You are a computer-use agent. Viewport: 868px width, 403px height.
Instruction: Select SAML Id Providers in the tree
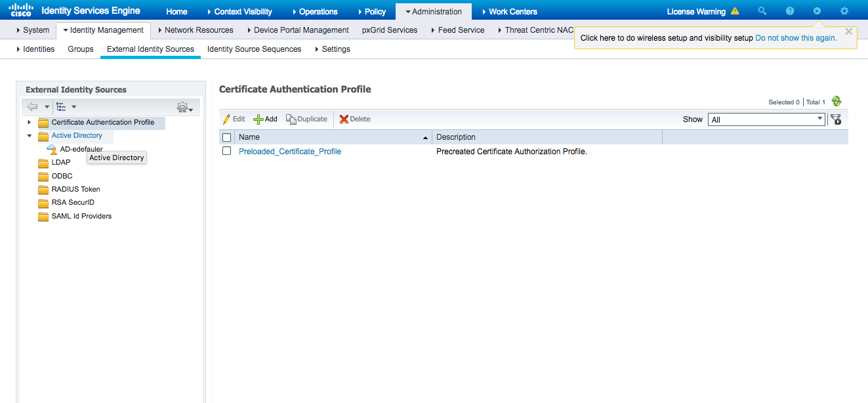click(82, 217)
